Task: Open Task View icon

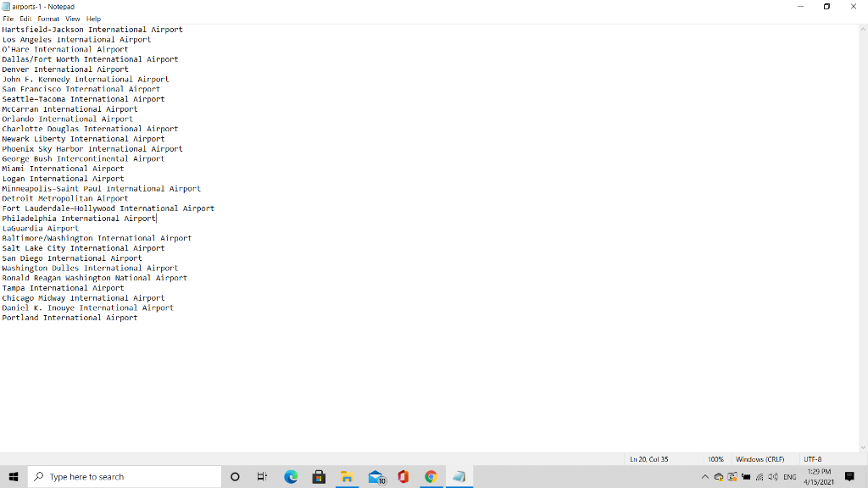Action: 262,477
